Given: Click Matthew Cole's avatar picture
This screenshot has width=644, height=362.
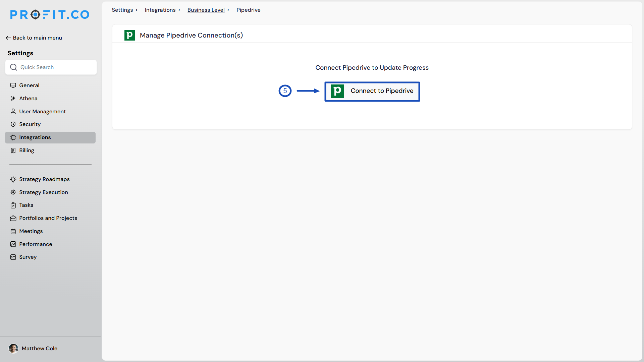Looking at the screenshot, I should click(13, 349).
